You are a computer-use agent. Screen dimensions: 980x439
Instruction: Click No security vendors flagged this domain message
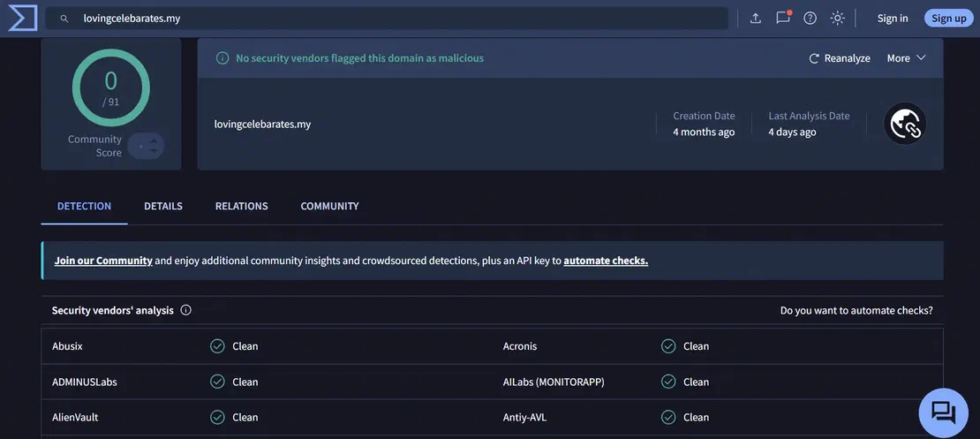(x=360, y=58)
